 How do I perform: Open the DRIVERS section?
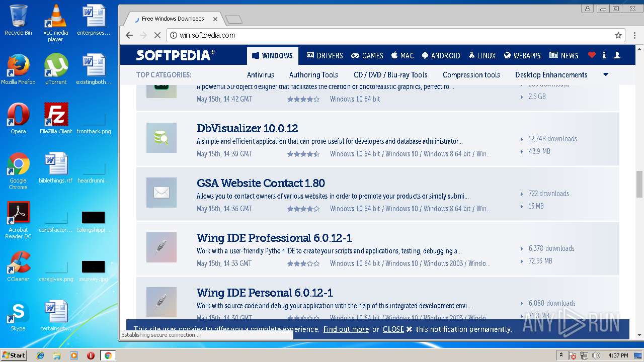325,56
